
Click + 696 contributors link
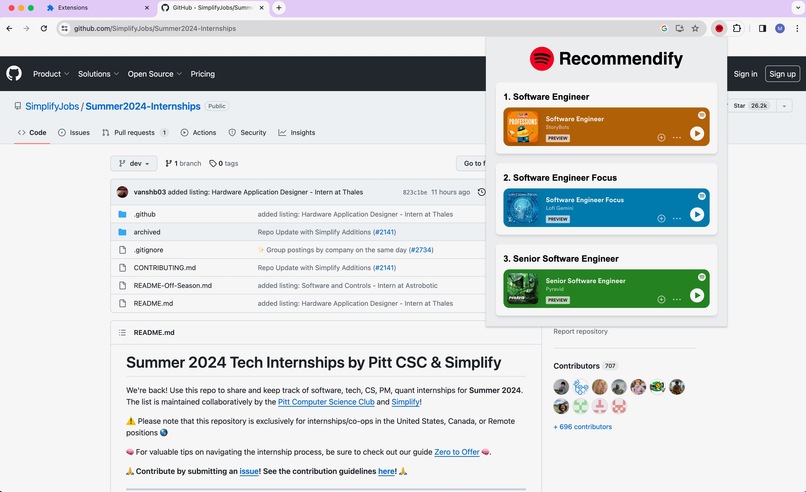coord(582,427)
